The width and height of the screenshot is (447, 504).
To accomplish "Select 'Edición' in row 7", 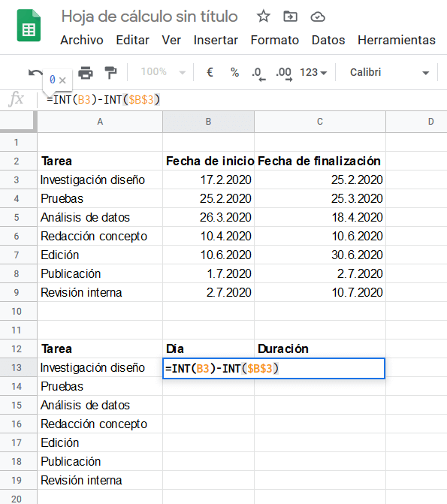I will (100, 255).
